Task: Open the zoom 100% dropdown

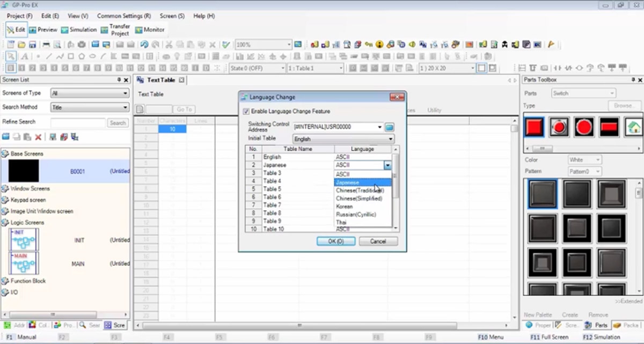Action: (x=289, y=45)
